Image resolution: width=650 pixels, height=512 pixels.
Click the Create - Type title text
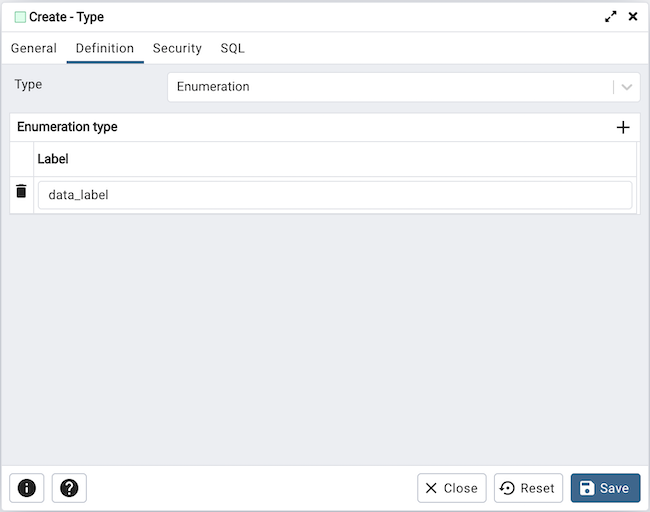tap(66, 17)
